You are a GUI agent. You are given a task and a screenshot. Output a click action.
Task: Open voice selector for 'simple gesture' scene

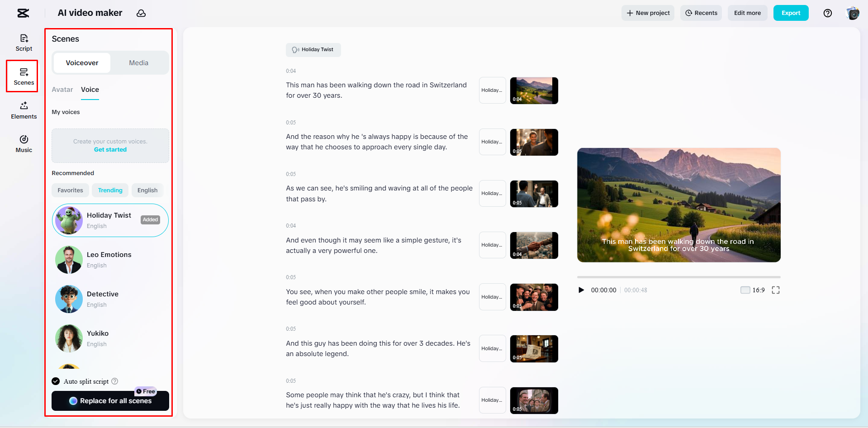tap(492, 245)
